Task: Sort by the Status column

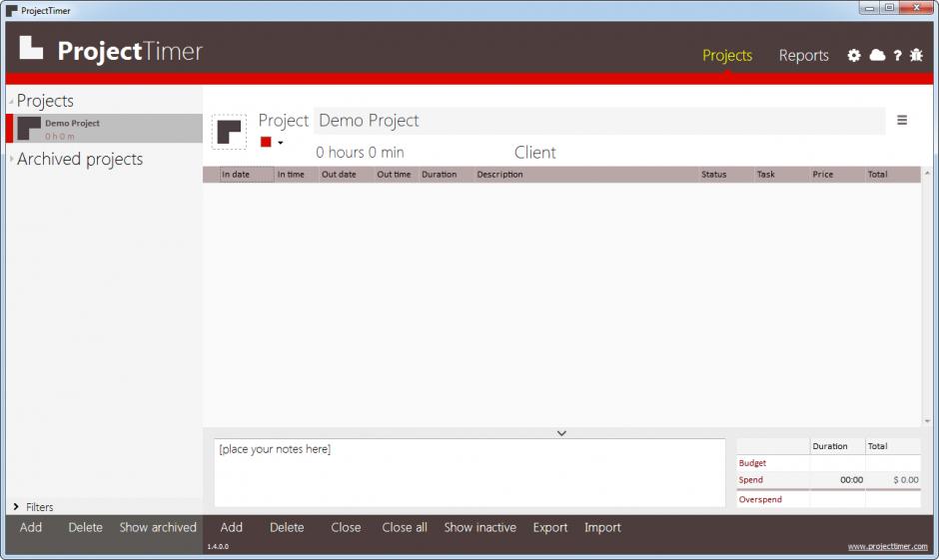Action: 726,174
